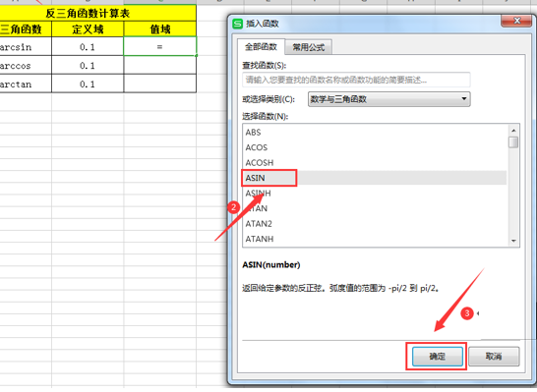537x392 pixels.
Task: Select the 值域 header cell
Action: [x=160, y=29]
